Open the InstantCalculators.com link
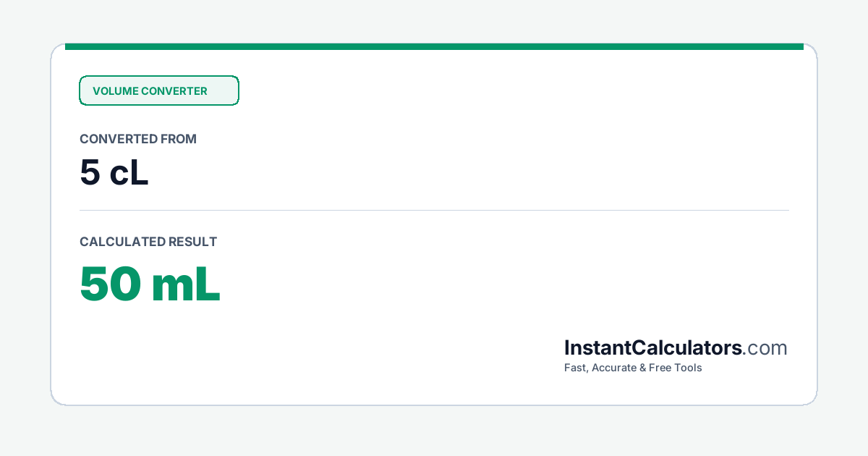Screen dimensions: 868x456 tap(676, 348)
